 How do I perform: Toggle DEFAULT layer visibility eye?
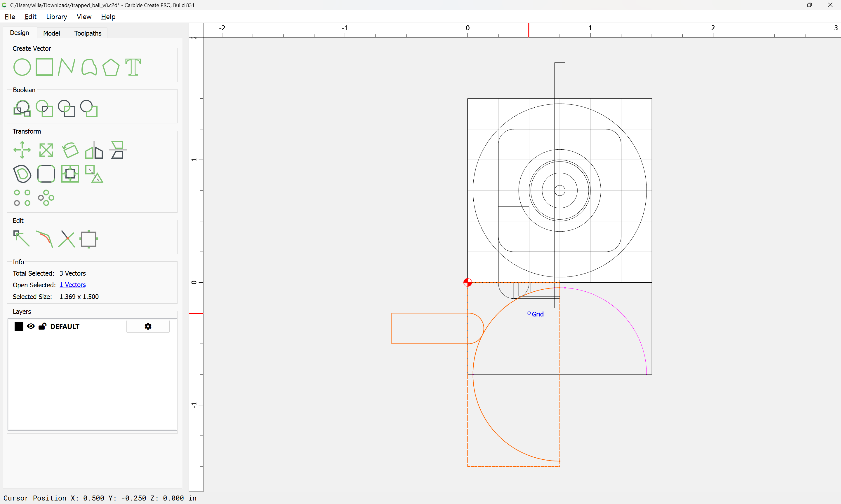tap(31, 326)
